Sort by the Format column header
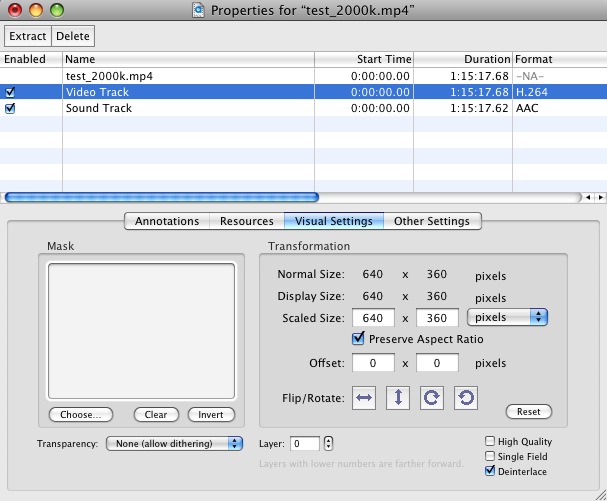Screen dimensions: 607x501 (560, 59)
